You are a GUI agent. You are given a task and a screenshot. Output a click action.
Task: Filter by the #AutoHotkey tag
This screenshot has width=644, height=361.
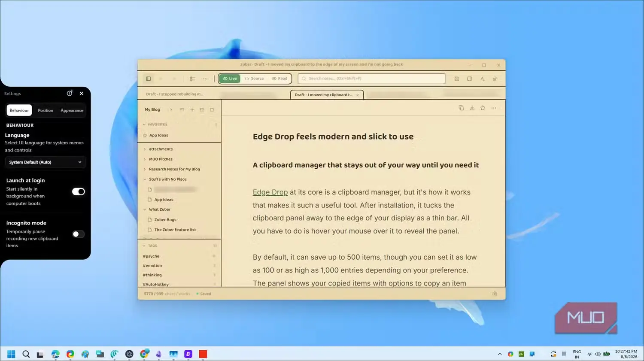[x=156, y=285]
